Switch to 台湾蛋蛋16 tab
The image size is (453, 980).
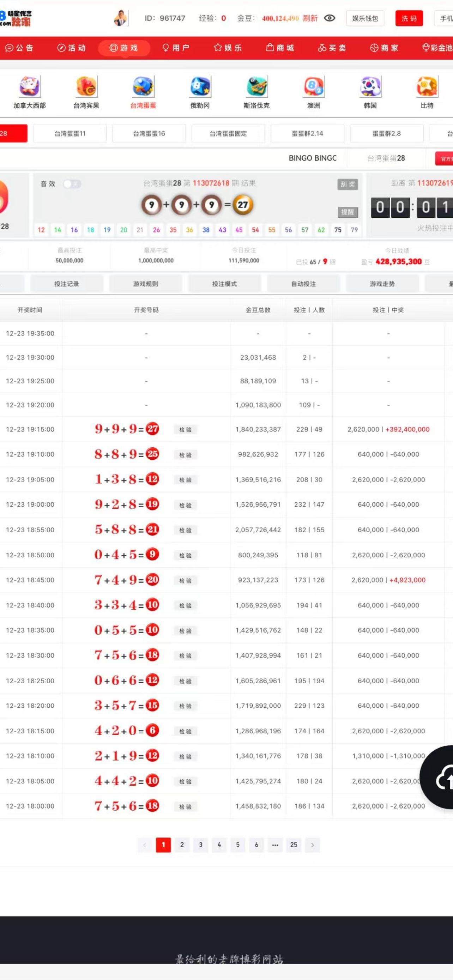(x=149, y=134)
